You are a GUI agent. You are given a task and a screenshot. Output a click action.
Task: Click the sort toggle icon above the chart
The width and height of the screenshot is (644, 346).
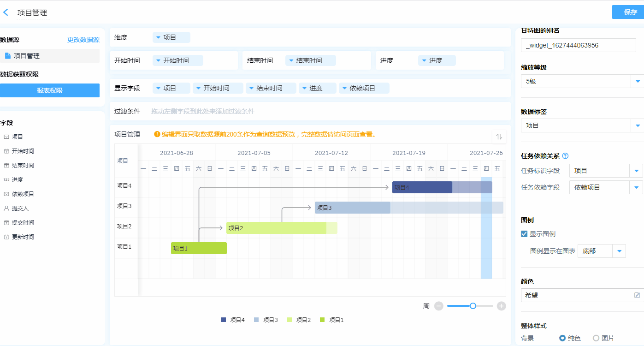pos(499,137)
